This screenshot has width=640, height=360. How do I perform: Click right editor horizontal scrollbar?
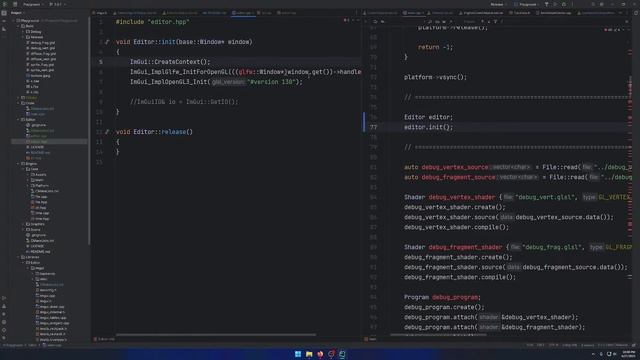438,335
